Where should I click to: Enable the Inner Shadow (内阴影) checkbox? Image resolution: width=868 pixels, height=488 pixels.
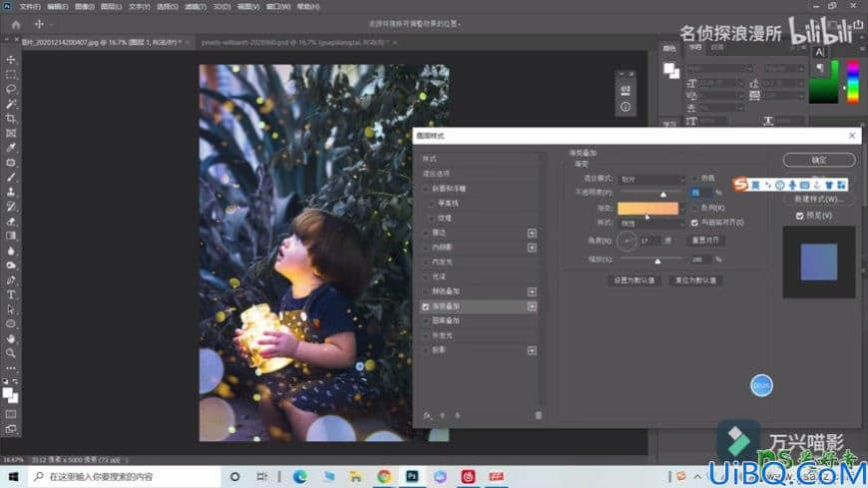pyautogui.click(x=426, y=247)
